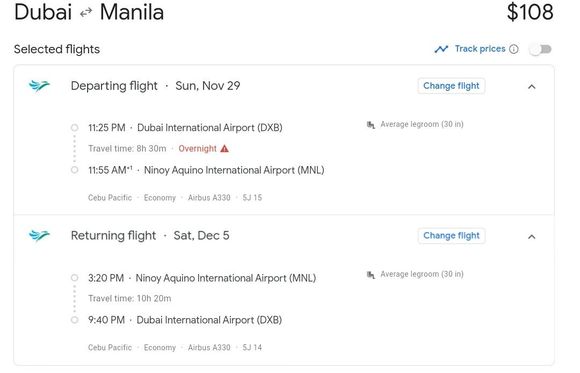580x373 pixels.
Task: Change the returning flight on Dec 5
Action: (x=451, y=236)
